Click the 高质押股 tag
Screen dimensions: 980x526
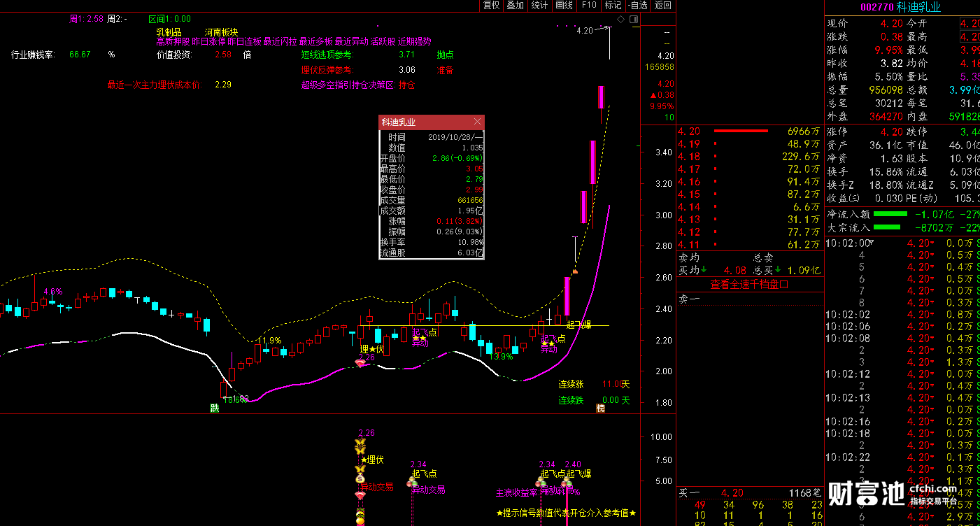click(173, 41)
